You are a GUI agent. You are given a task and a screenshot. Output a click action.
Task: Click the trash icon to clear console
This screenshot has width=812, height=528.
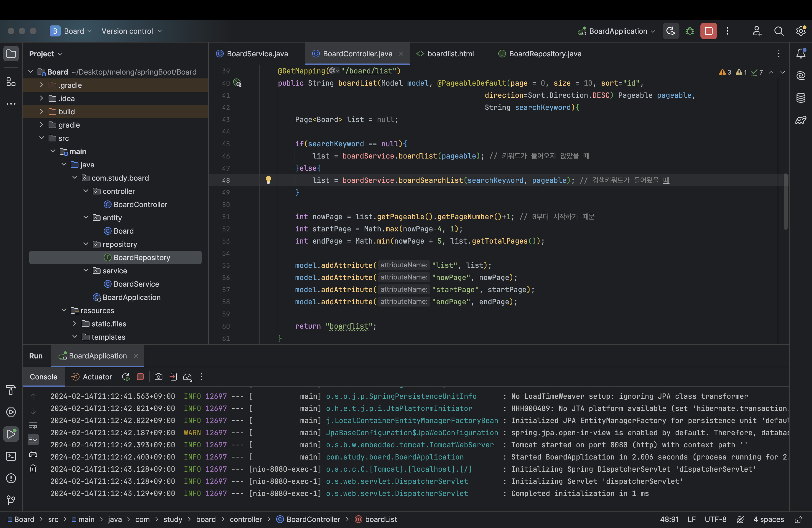[x=33, y=468]
